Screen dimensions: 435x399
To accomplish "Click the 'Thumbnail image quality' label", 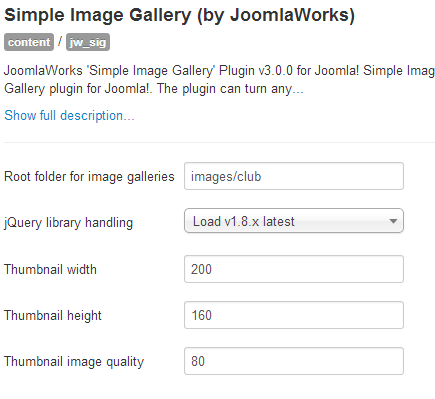I will point(74,362).
